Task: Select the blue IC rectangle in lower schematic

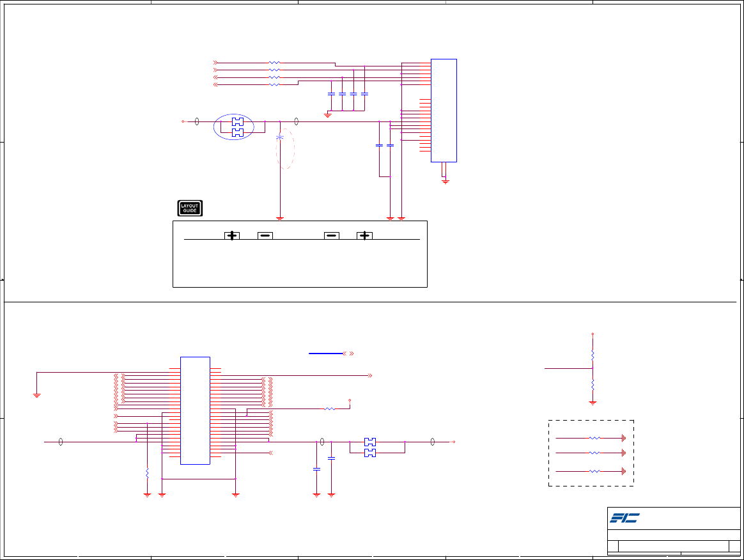Action: coord(195,410)
